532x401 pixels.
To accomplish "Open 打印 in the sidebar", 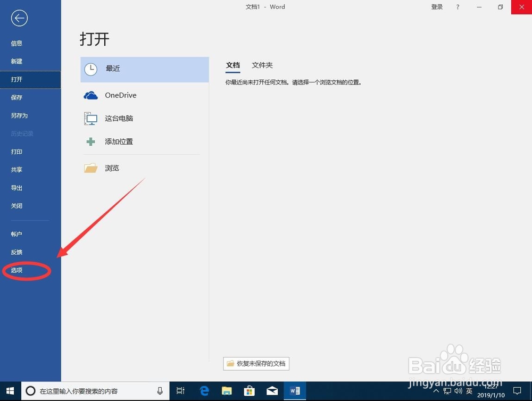I will (x=16, y=152).
